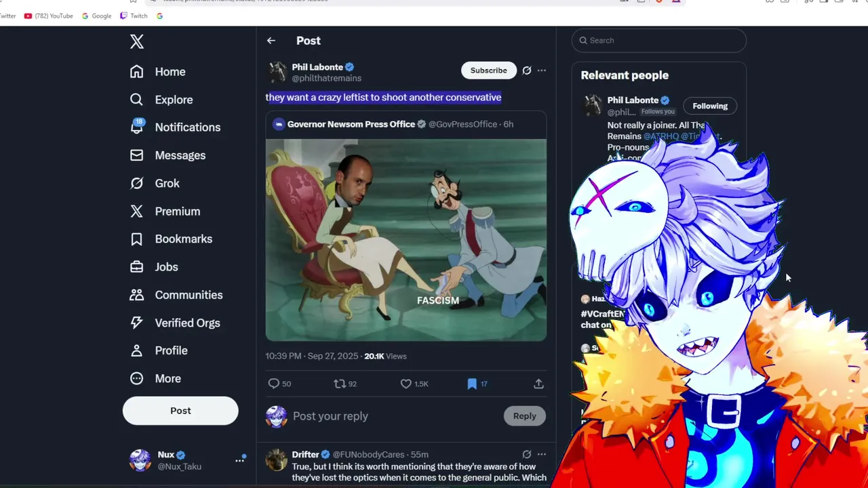
Task: Toggle Following for Phil Labonte
Action: click(710, 106)
